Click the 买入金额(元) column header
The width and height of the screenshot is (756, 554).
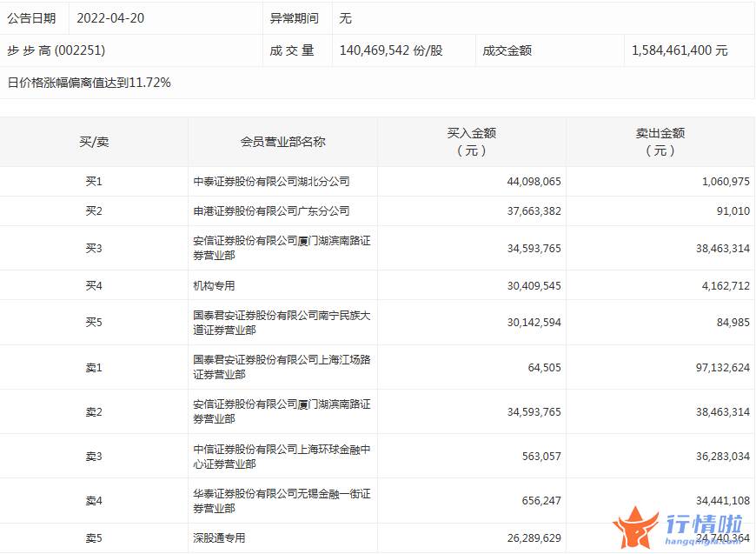(472, 142)
